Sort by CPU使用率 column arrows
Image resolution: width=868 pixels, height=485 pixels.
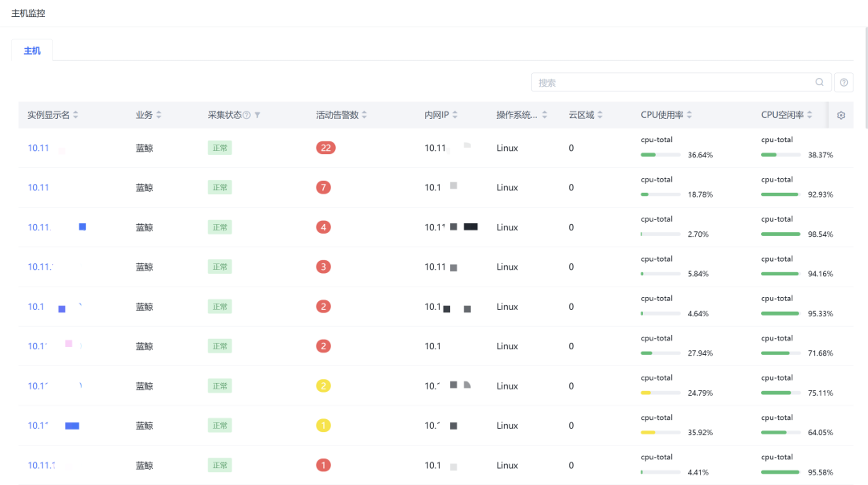690,115
